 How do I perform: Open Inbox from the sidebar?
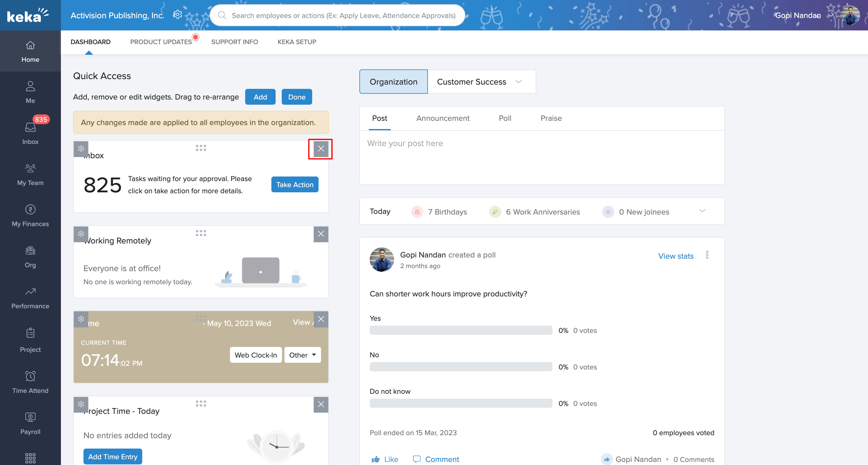(30, 133)
